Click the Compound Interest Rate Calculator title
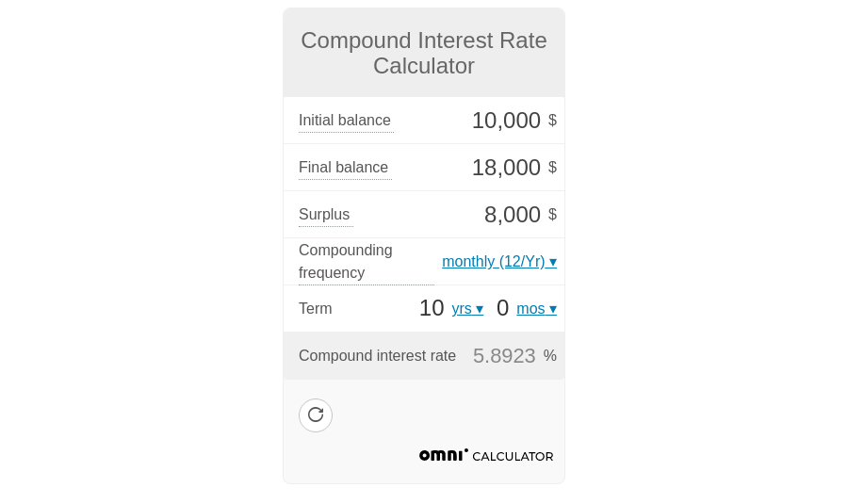848x504 pixels. click(x=424, y=54)
